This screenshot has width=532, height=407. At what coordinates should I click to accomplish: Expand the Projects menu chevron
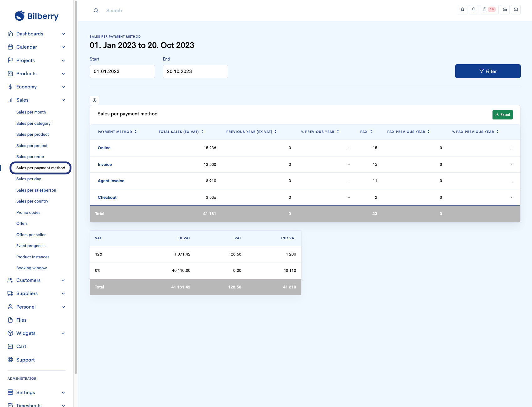pos(63,61)
